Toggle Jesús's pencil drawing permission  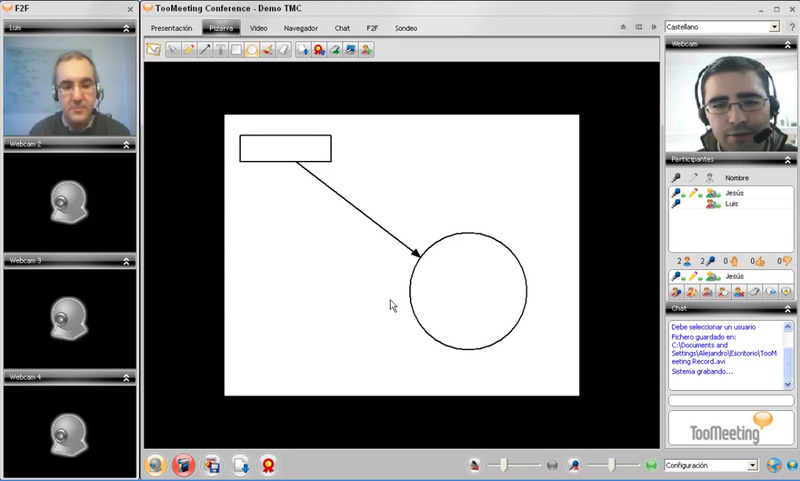(693, 193)
